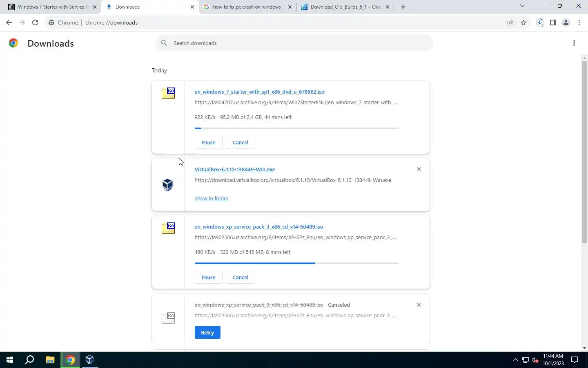Image resolution: width=588 pixels, height=368 pixels.
Task: Open the Chrome profile avatar
Action: (566, 22)
